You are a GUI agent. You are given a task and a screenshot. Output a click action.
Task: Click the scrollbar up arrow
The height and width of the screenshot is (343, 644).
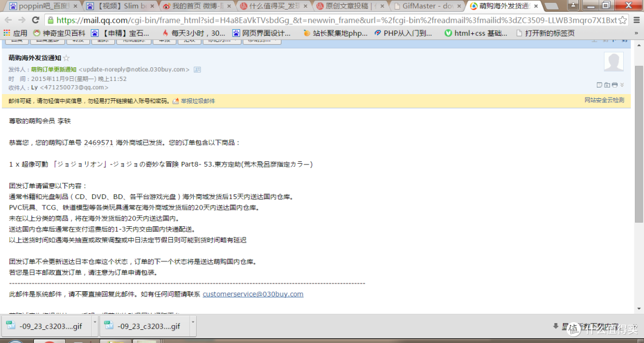[639, 45]
